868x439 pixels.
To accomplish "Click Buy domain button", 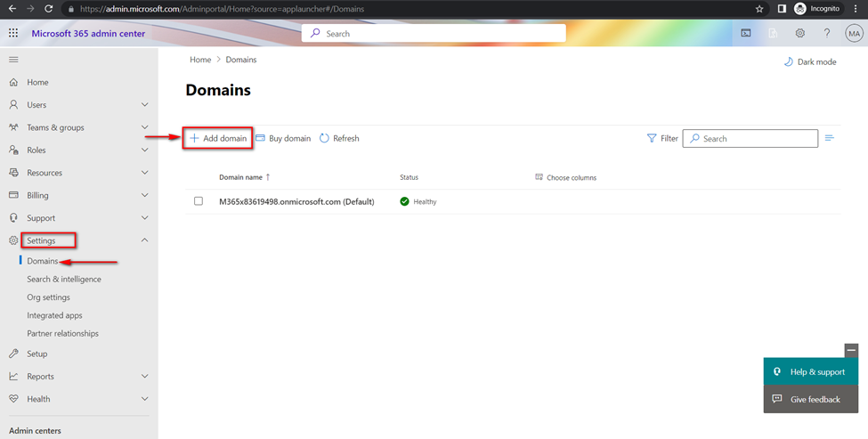I will tap(283, 138).
